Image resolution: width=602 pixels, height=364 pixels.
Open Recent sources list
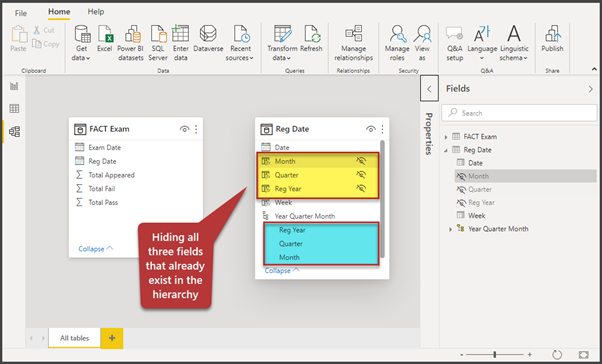[x=240, y=43]
